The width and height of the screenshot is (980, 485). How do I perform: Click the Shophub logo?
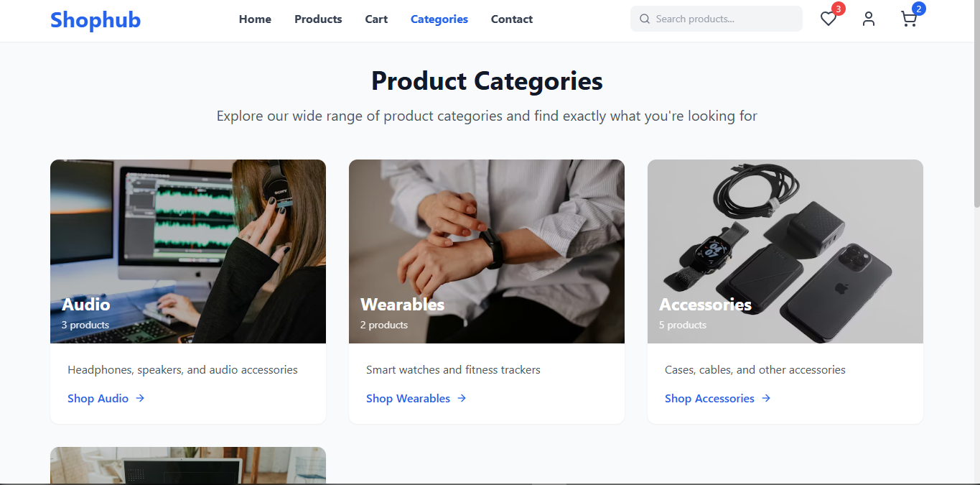coord(95,19)
